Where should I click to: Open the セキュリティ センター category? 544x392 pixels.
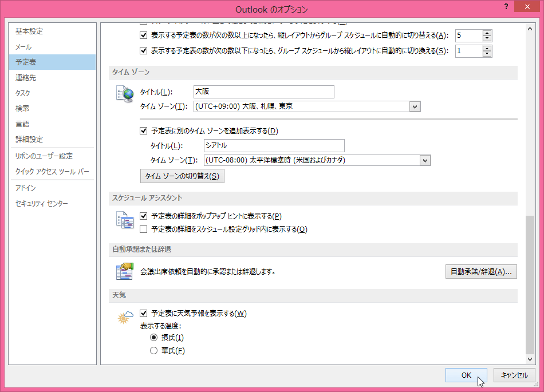(x=52, y=204)
